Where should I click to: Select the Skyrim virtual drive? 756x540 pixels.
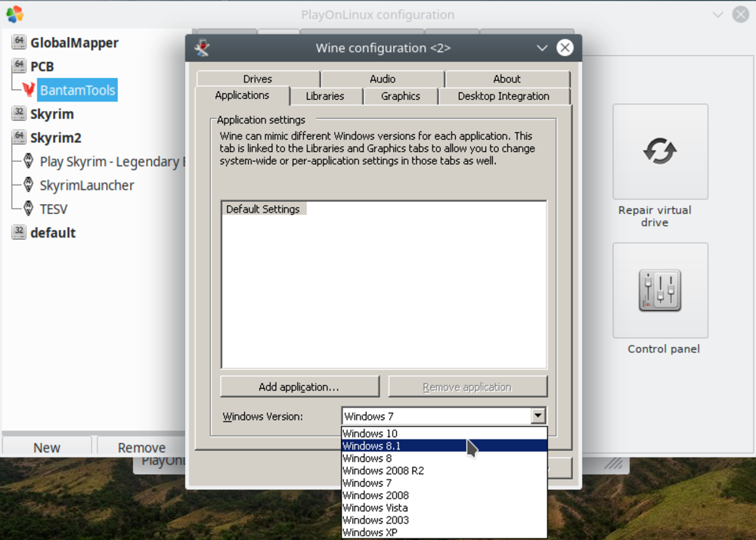click(x=52, y=113)
